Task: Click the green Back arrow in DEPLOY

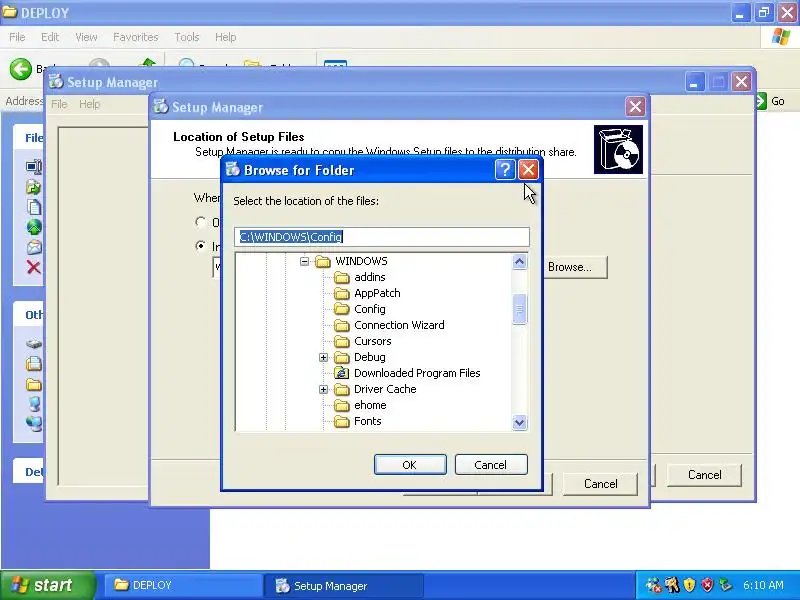Action: (x=21, y=69)
